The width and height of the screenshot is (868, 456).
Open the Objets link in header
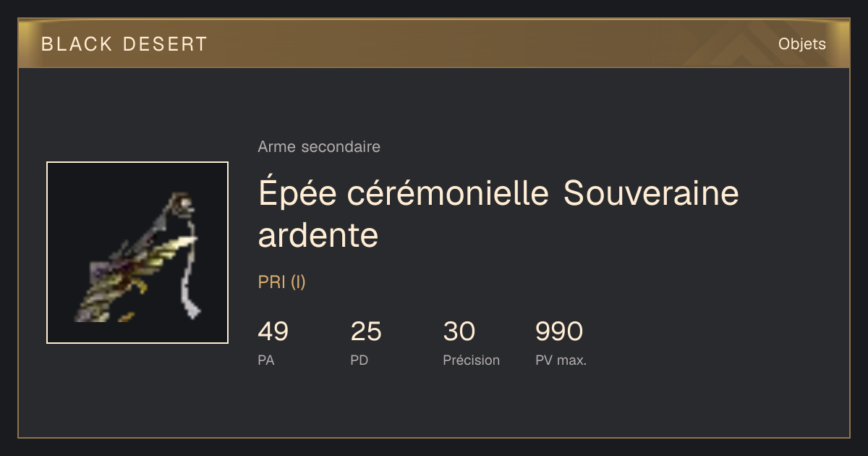pyautogui.click(x=801, y=44)
